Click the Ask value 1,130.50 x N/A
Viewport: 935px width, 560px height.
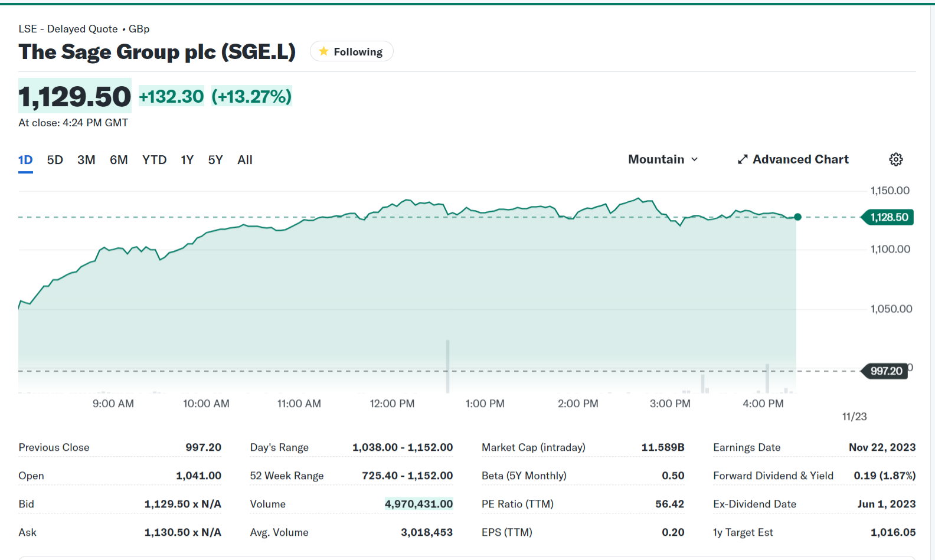pos(183,532)
